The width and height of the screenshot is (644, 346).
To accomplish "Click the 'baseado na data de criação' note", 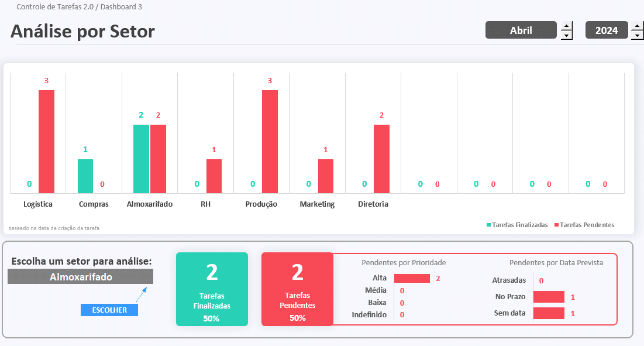I will (x=54, y=228).
